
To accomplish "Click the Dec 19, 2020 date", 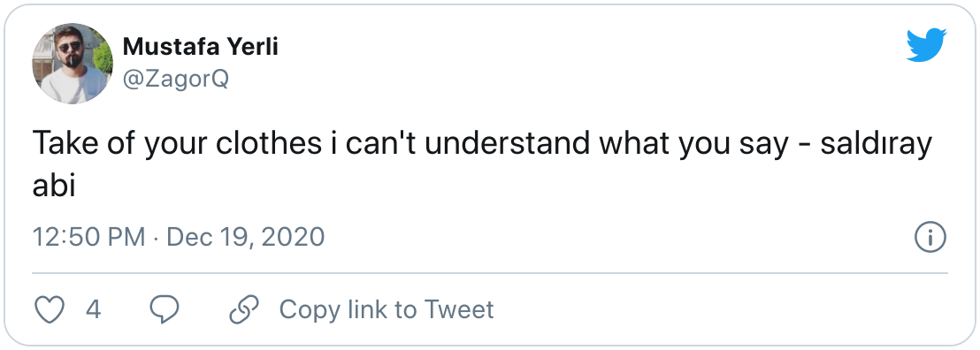I will [246, 238].
